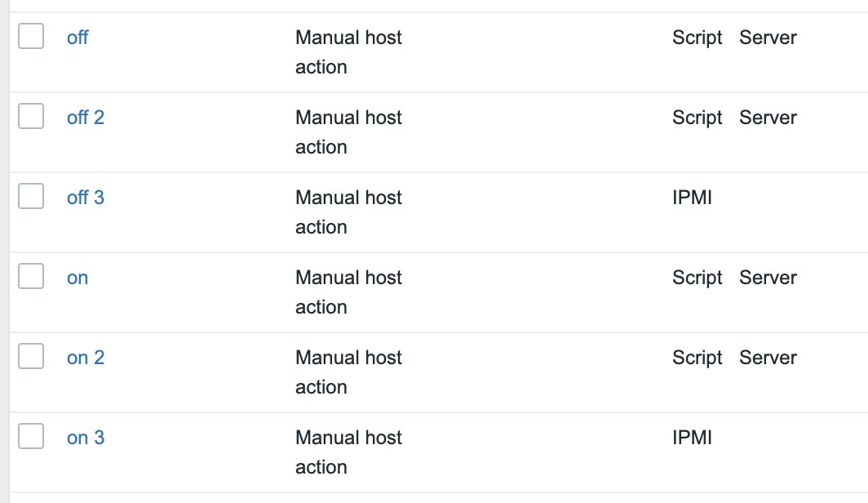The width and height of the screenshot is (868, 503).
Task: Click 'Server' in the off row
Action: [x=768, y=38]
